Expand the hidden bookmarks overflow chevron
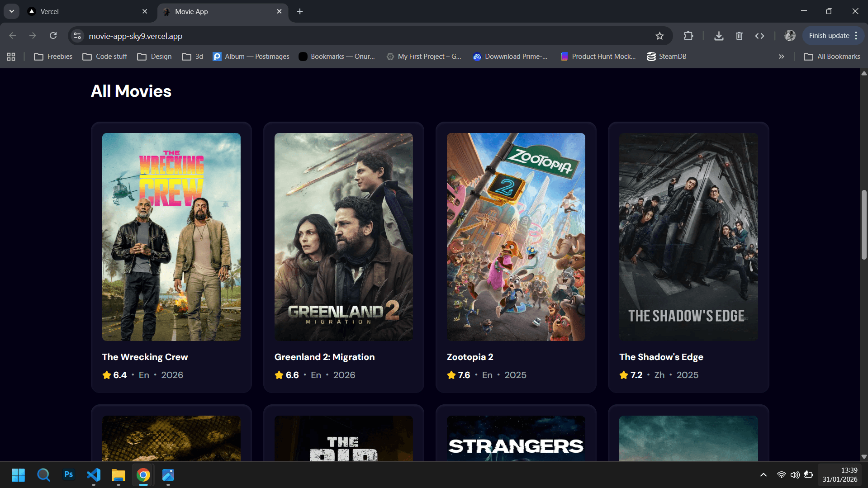 [781, 56]
